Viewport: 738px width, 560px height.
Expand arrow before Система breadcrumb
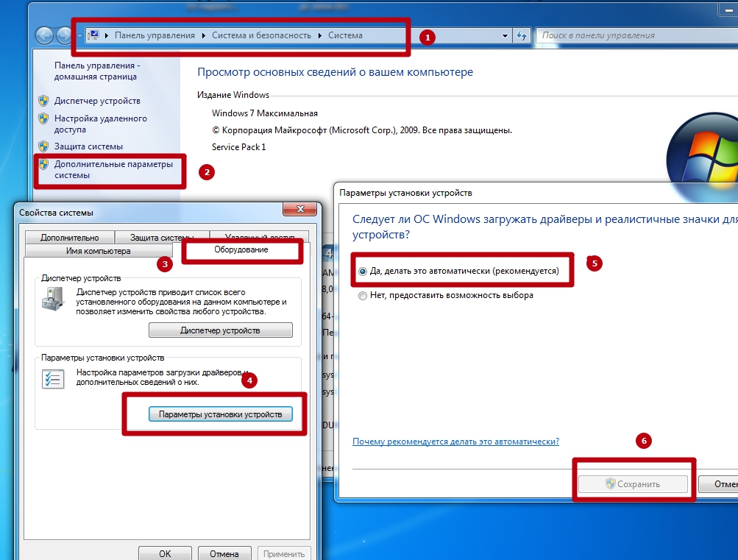point(320,36)
